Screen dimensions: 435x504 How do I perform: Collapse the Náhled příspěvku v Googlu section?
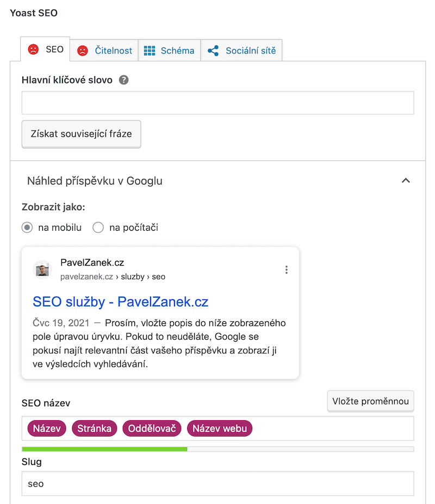point(405,181)
